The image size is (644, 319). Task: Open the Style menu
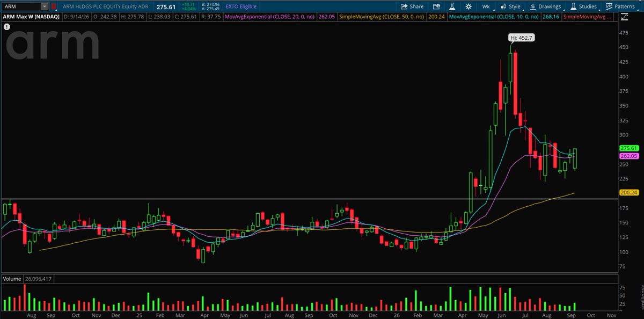(510, 6)
